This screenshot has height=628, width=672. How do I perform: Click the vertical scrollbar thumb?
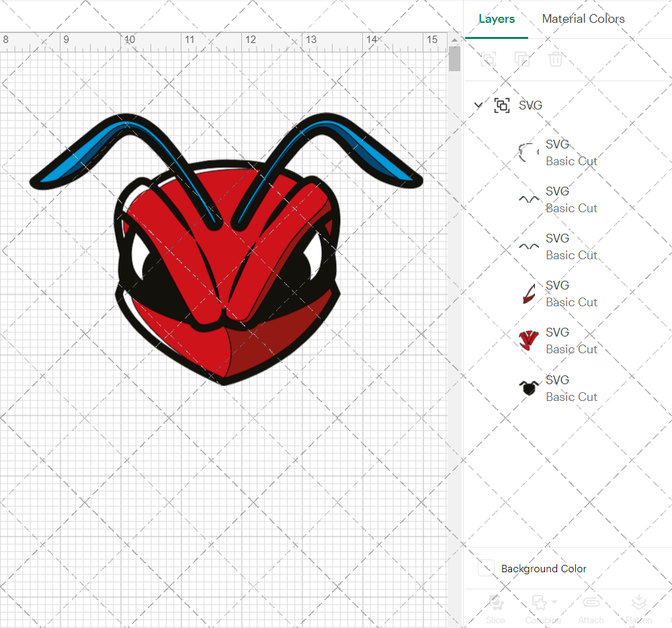tap(454, 58)
